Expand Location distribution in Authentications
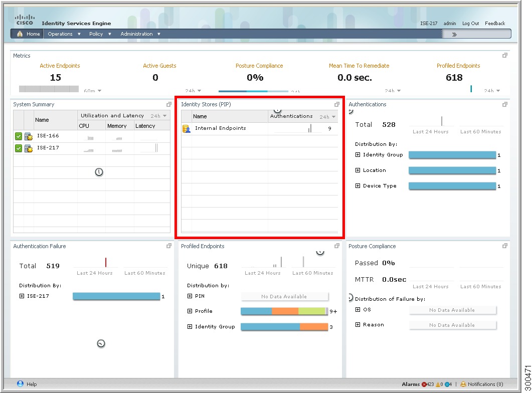The height and width of the screenshot is (393, 532). 358,170
